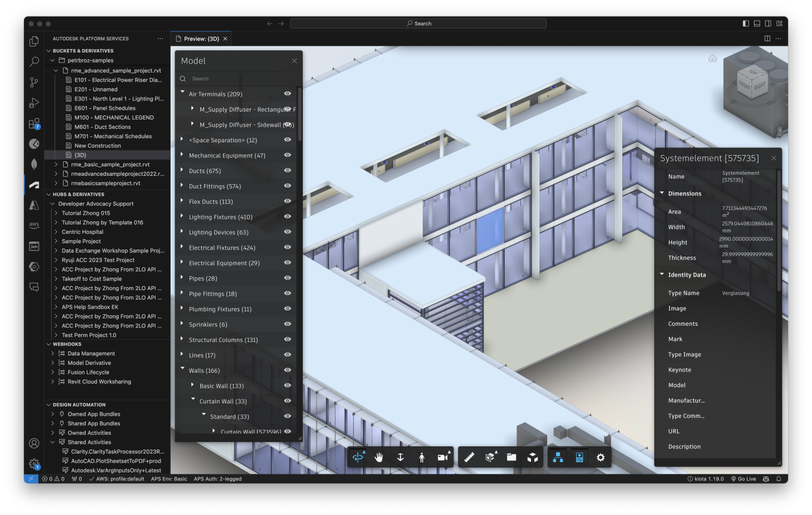Toggle the Properties panel tool button
Viewport: 812px width, 515px height.
tap(579, 458)
